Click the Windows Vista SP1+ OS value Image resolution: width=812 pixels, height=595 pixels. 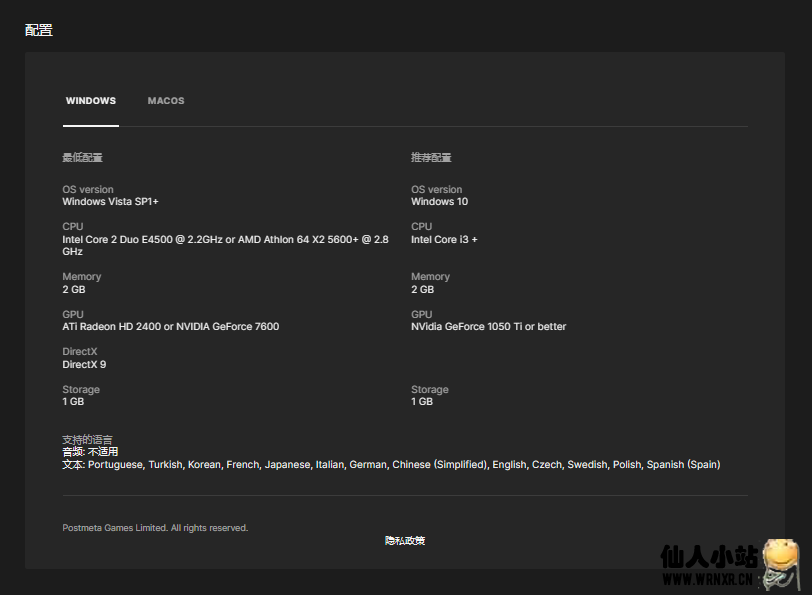click(x=110, y=202)
